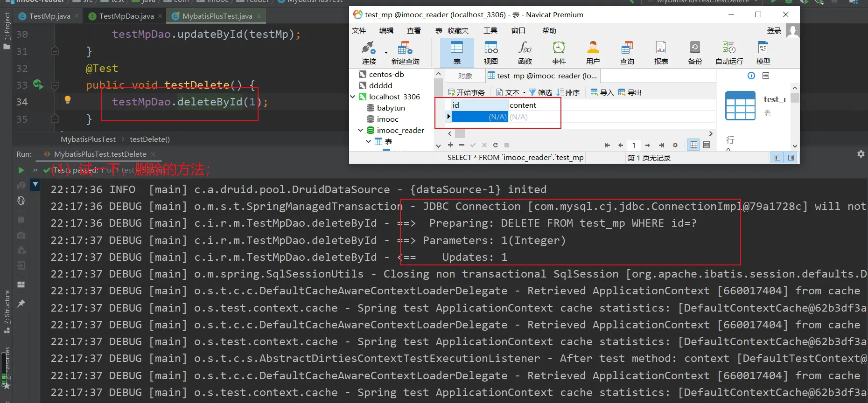Open the 视图 (Views) toolbar icon

pos(490,53)
